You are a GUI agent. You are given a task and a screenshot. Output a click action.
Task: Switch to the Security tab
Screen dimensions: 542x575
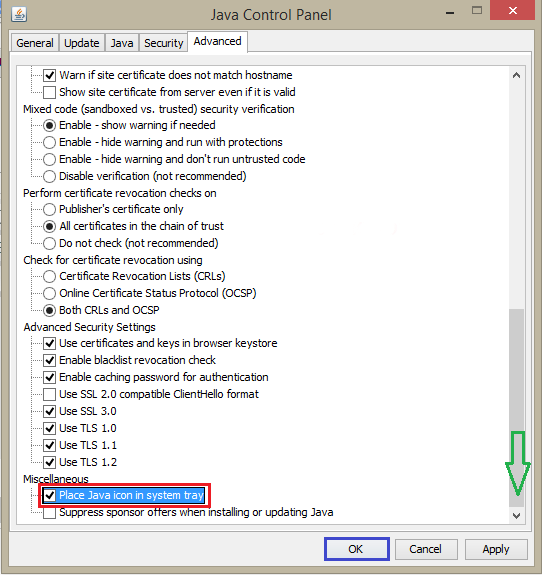pyautogui.click(x=164, y=43)
